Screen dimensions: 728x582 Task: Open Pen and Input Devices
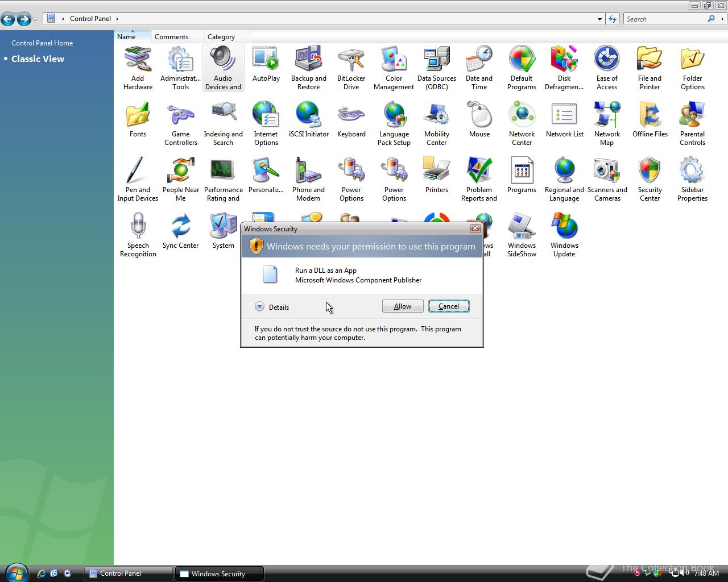138,180
